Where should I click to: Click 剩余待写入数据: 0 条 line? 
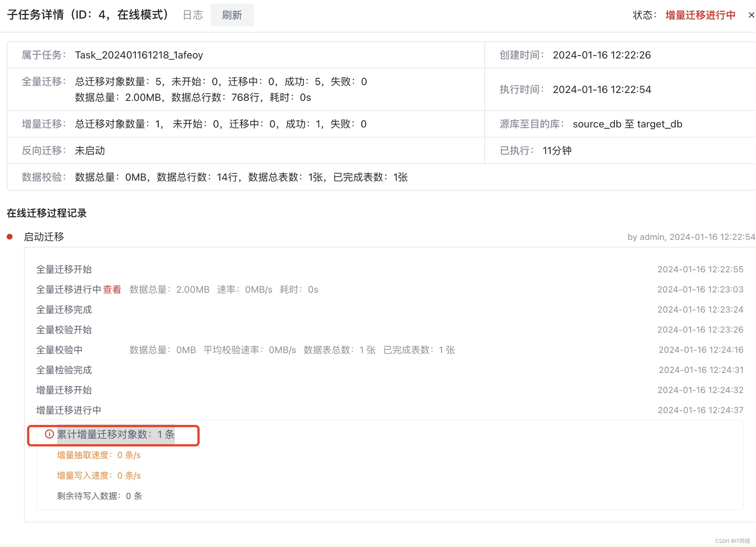coord(99,496)
